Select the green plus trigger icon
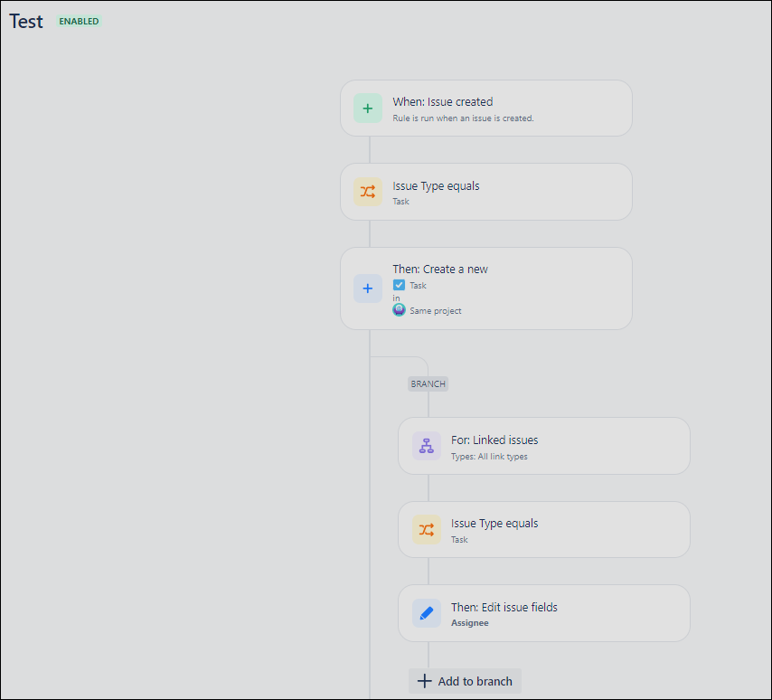The image size is (772, 700). 367,108
